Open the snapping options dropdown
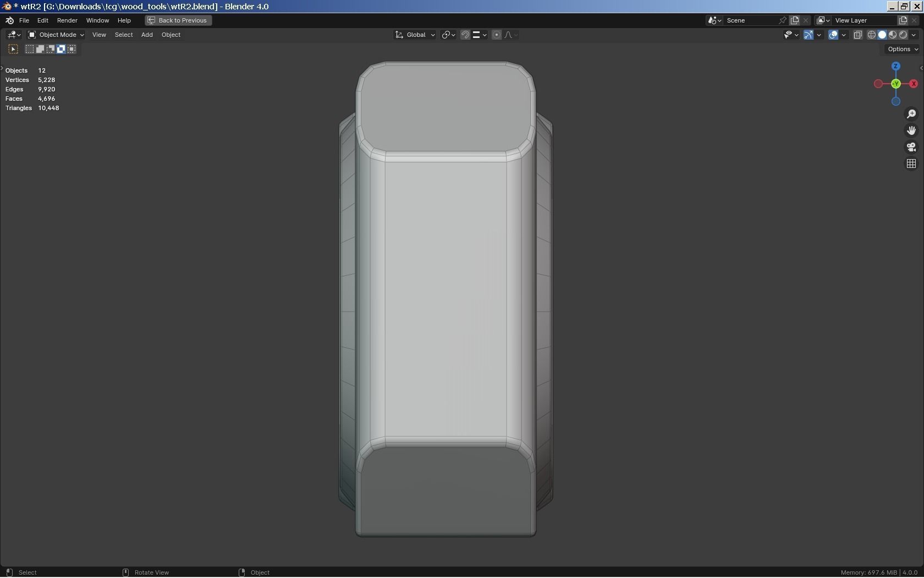 tap(480, 35)
